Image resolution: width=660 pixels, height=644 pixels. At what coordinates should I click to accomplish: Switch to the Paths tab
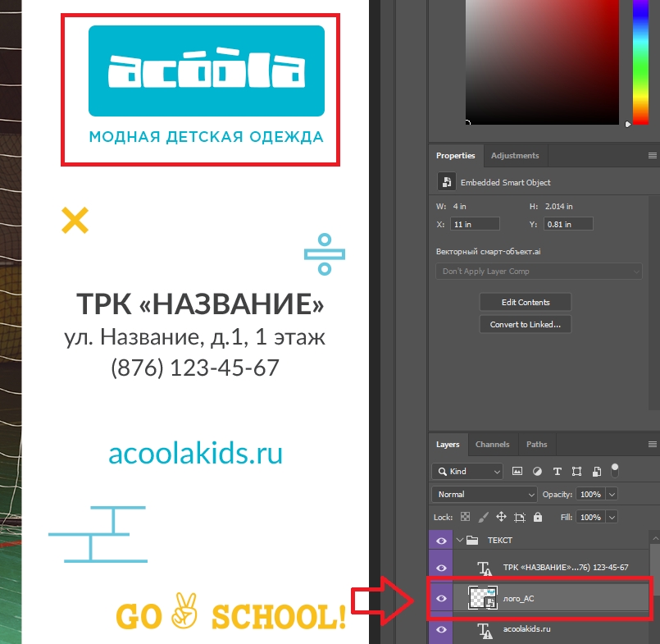(537, 445)
